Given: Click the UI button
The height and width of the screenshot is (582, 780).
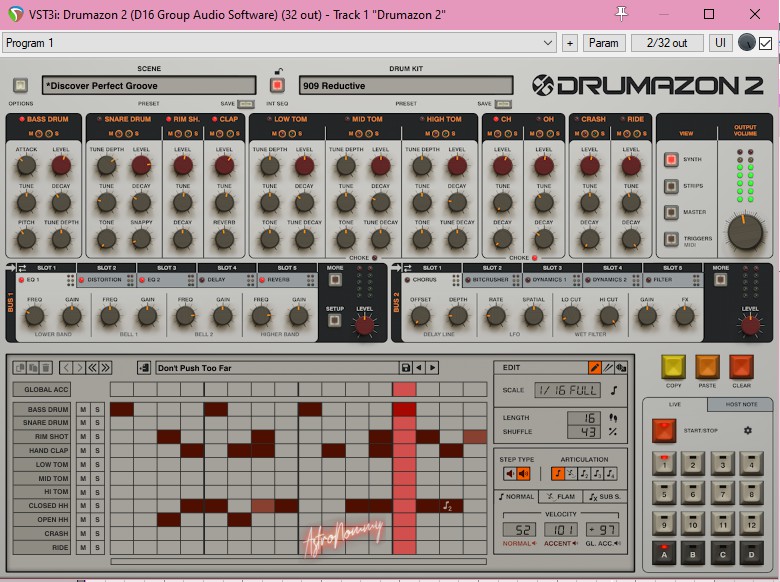Looking at the screenshot, I should 720,43.
